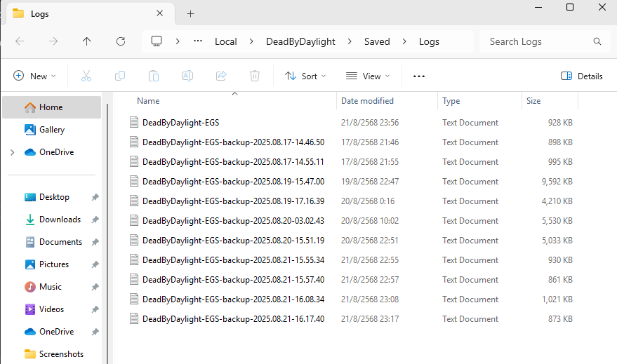Click the pin icon next to Documents
The height and width of the screenshot is (364, 617).
click(95, 242)
